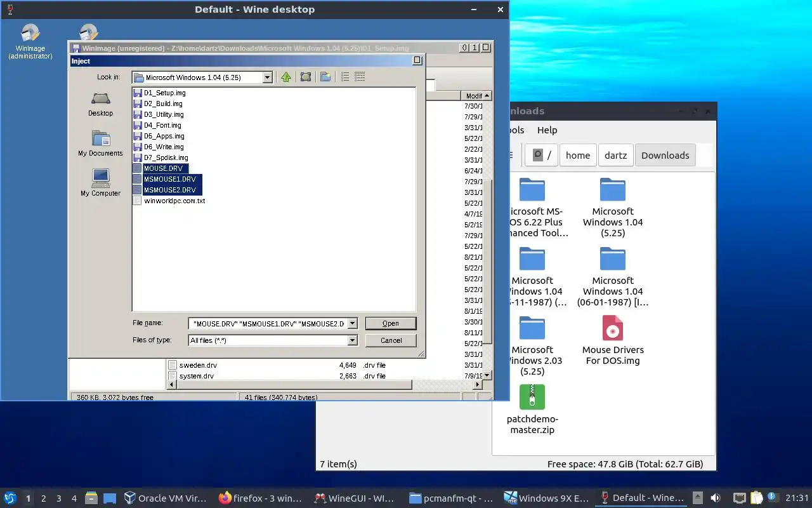Open My Documents in Inject sidebar

coord(101,144)
